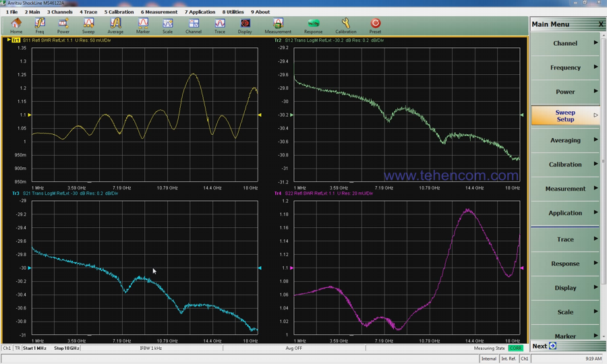607x364 pixels.
Task: Open the 6 Measurement menu
Action: click(x=159, y=12)
